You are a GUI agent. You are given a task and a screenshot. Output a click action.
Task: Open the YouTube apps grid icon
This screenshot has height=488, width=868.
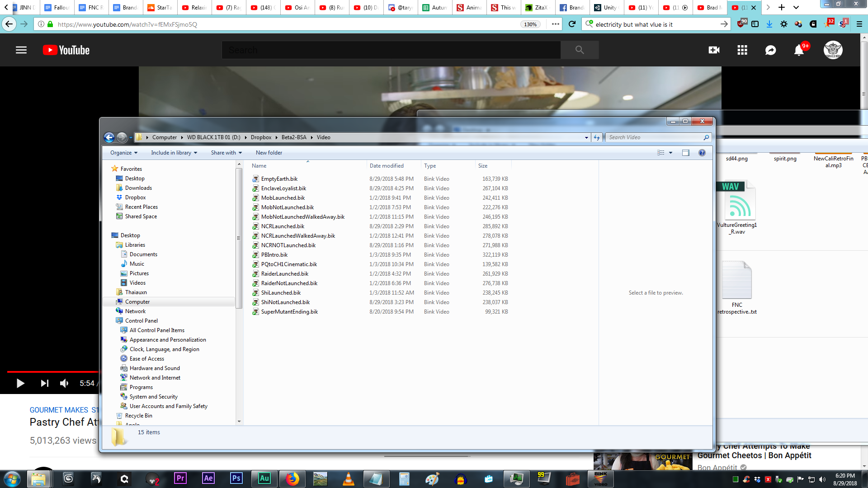click(x=742, y=50)
